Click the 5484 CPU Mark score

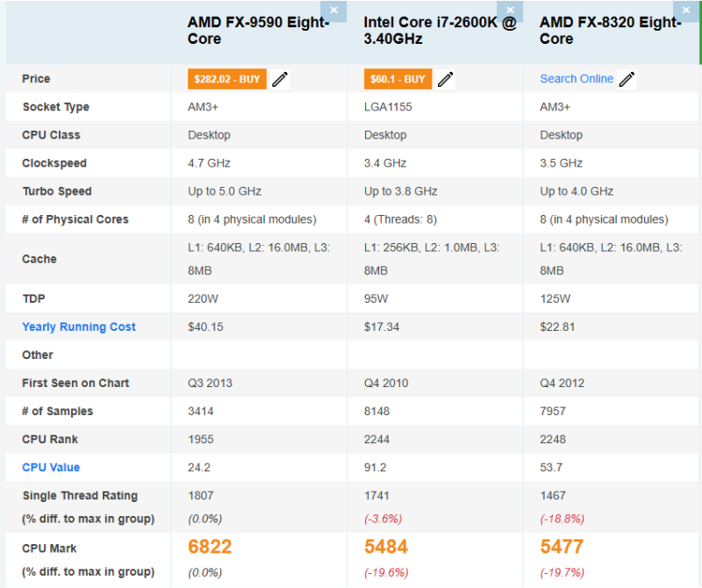pos(386,547)
